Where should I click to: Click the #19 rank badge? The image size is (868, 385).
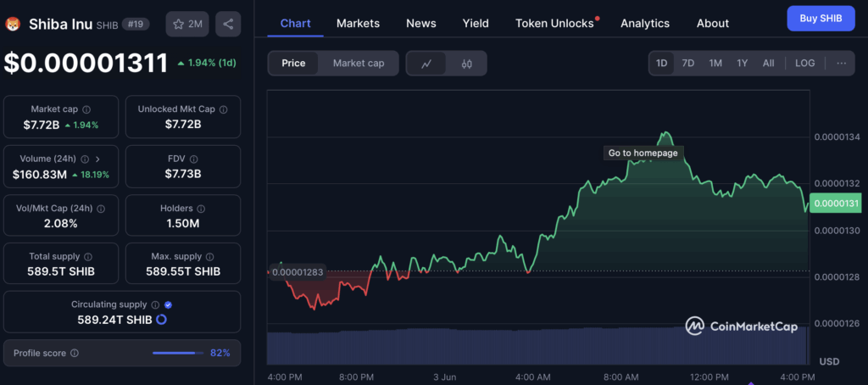coord(135,24)
